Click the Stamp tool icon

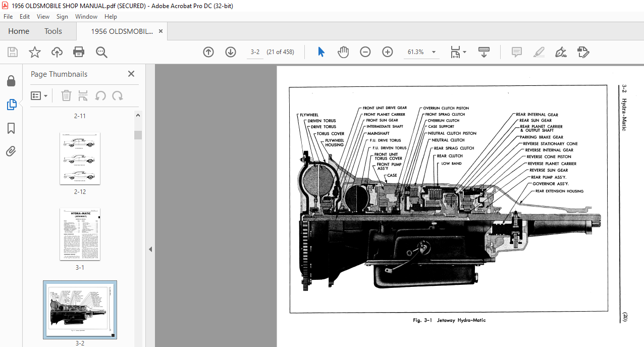[583, 52]
